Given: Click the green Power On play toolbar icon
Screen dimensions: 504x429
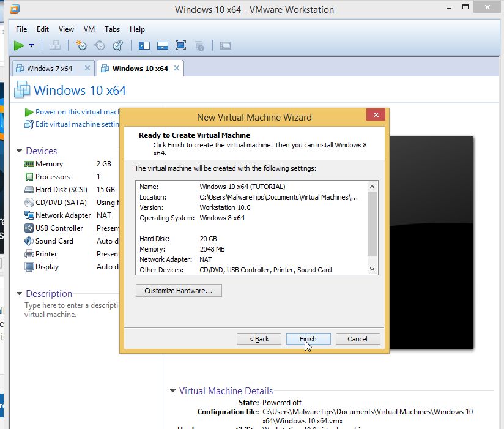Looking at the screenshot, I should point(18,46).
